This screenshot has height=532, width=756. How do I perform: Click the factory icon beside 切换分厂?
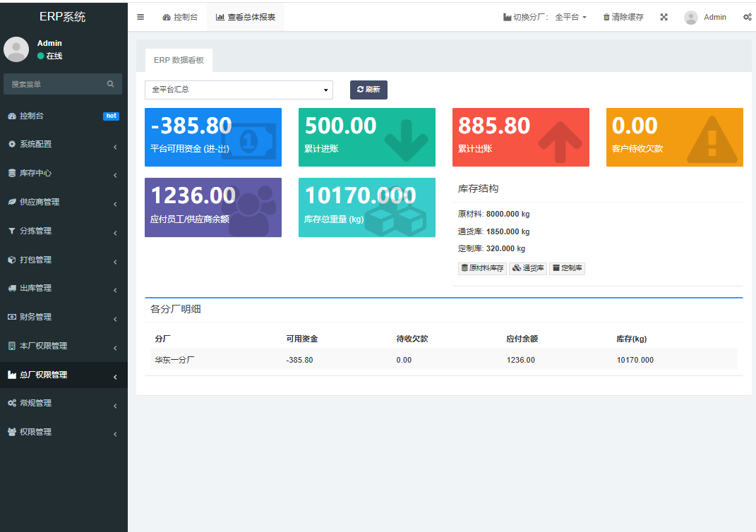tap(508, 18)
